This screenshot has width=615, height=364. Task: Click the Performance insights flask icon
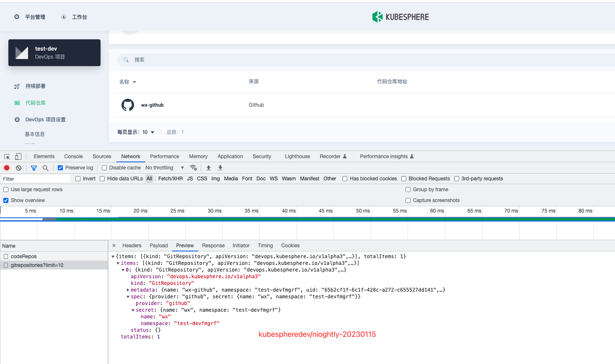[412, 156]
